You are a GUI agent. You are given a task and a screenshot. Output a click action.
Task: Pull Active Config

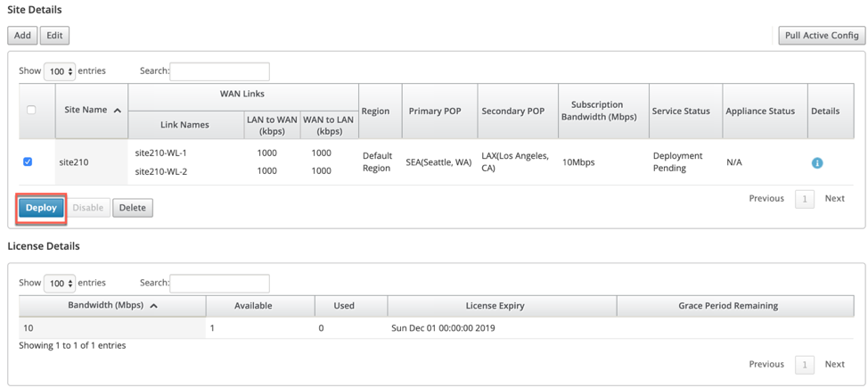point(822,36)
